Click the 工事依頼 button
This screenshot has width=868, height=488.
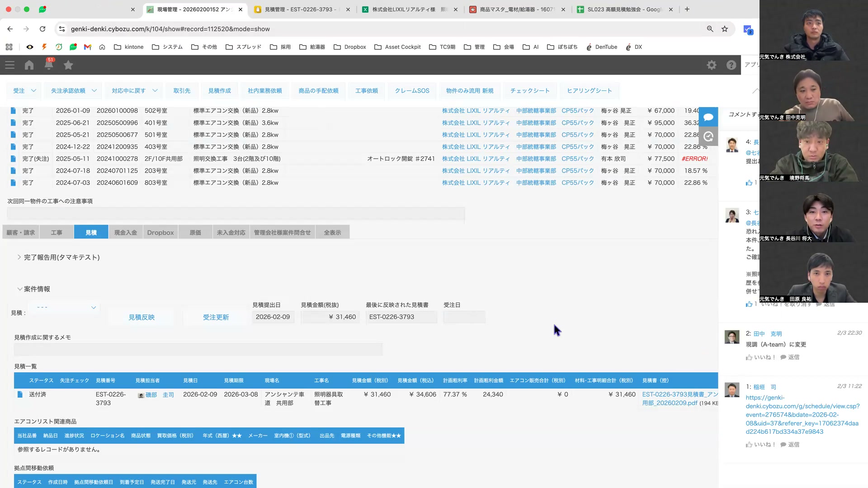coord(367,91)
